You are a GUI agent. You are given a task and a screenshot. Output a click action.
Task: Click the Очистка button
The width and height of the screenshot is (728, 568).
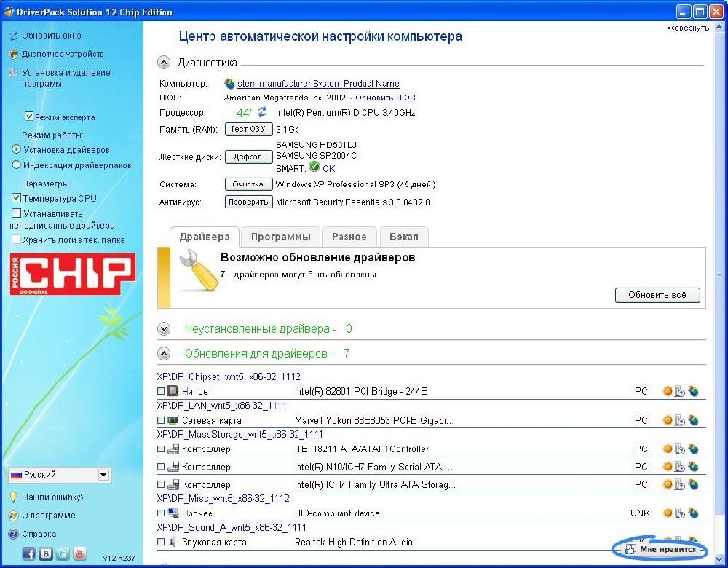pos(248,184)
